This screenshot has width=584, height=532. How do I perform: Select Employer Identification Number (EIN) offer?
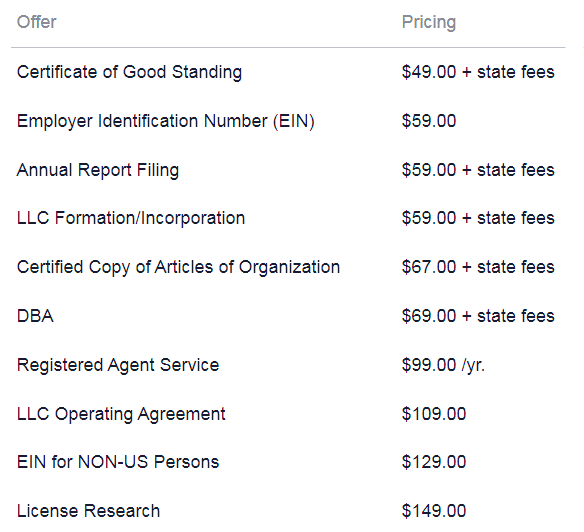(x=166, y=121)
